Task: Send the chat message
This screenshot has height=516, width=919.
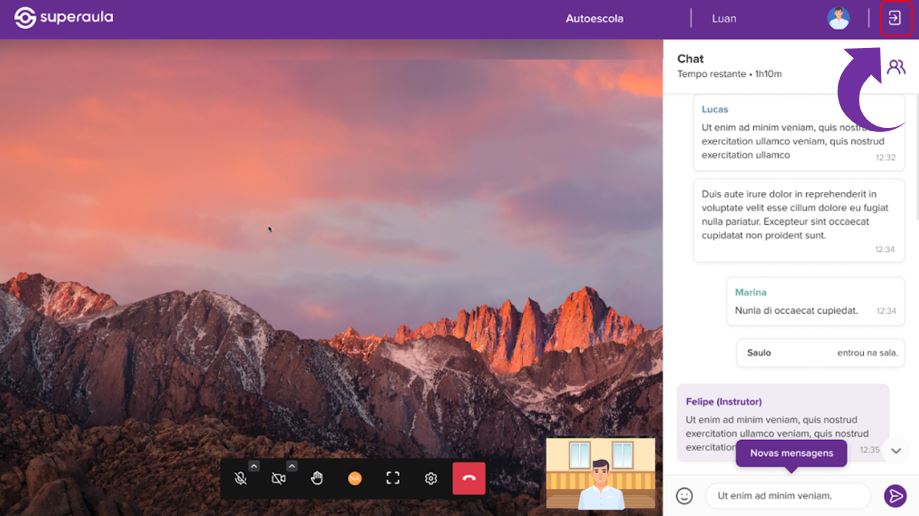Action: point(895,495)
